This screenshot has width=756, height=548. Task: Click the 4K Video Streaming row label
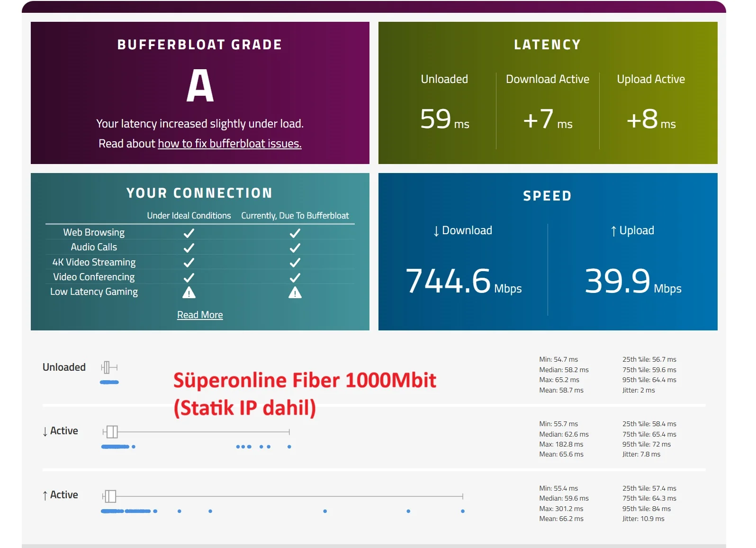(x=94, y=262)
